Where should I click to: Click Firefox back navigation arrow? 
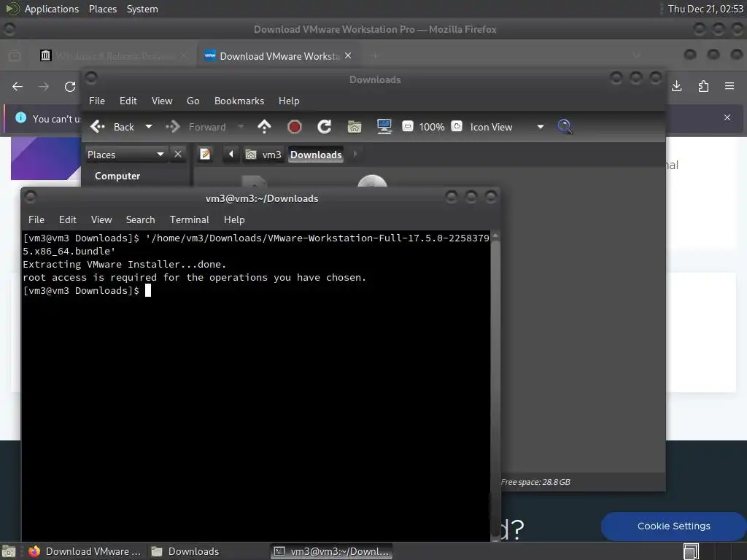point(18,86)
